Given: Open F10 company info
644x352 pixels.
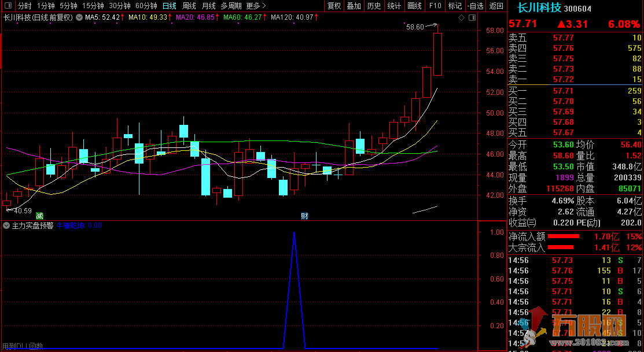Looking at the screenshot, I should coord(435,6).
